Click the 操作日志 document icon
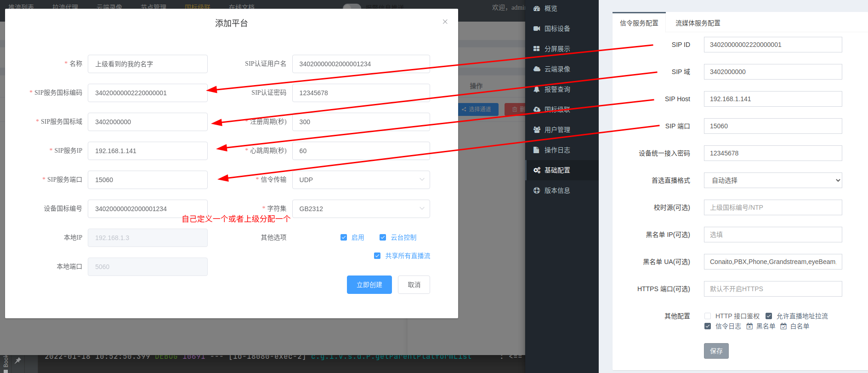868x373 pixels. (536, 150)
